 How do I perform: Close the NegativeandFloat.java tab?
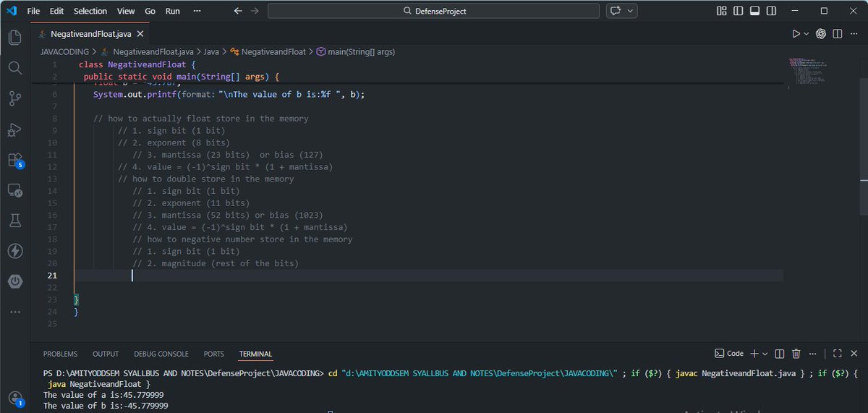140,34
